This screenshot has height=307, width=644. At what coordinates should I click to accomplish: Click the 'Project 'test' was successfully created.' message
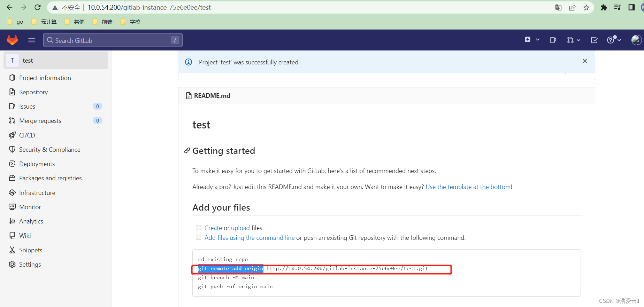(249, 62)
